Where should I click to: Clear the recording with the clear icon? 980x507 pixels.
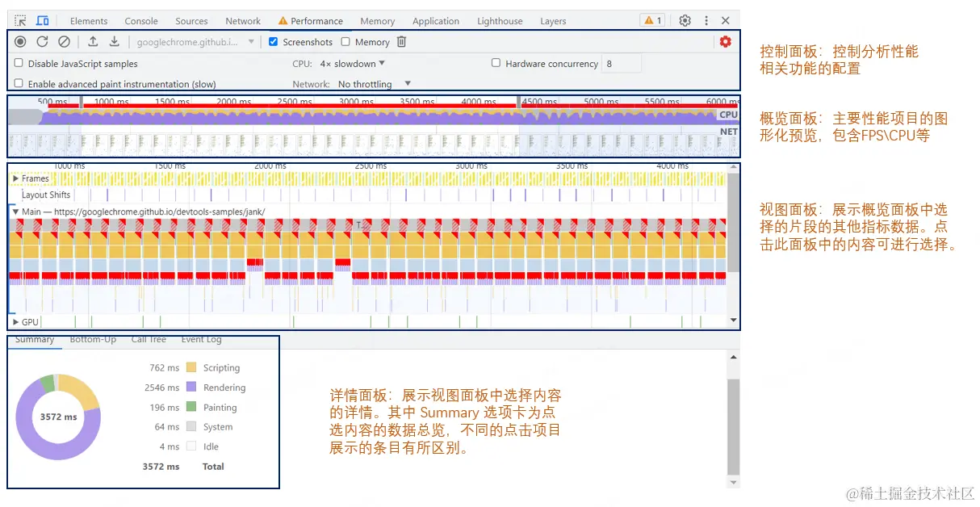pyautogui.click(x=64, y=42)
